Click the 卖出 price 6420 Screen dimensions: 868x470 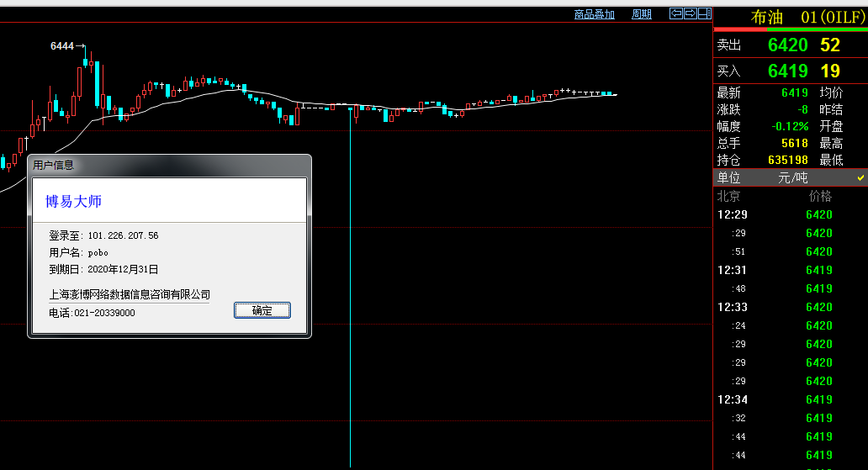pos(787,45)
